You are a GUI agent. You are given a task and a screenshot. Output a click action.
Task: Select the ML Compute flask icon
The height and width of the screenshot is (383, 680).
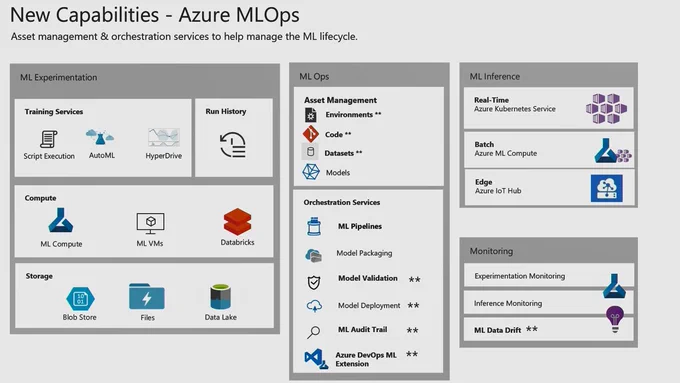61,220
